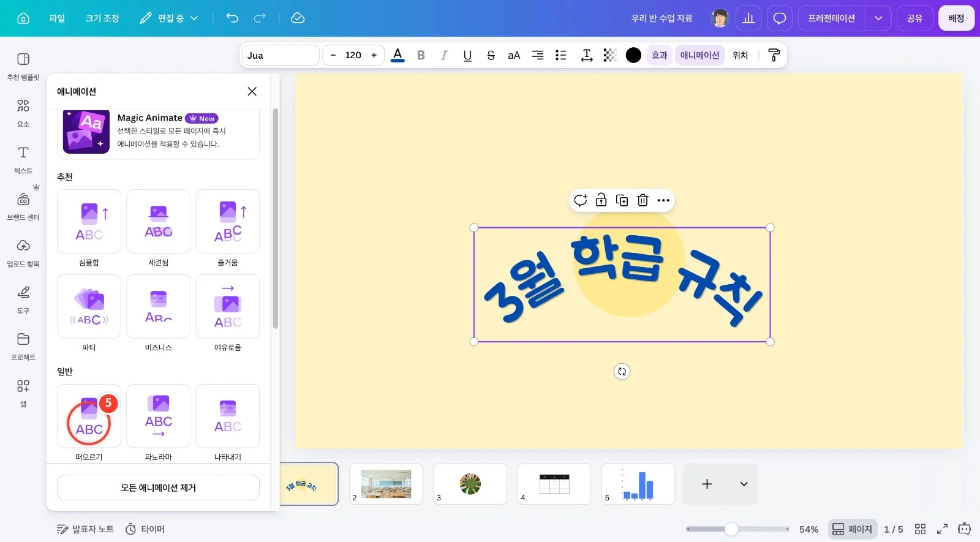980x542 pixels.
Task: Click the 배정 button
Action: point(956,18)
